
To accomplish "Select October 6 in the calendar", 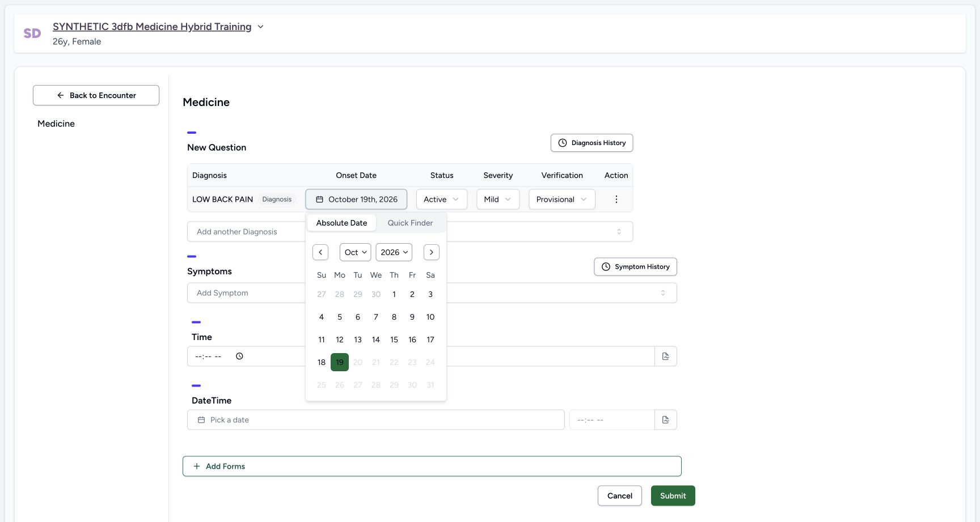I will pos(358,317).
